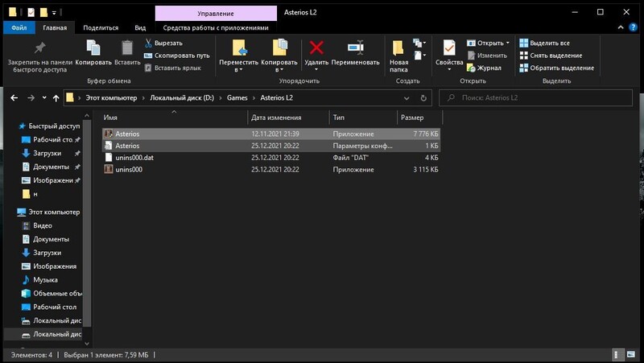Image resolution: width=644 pixels, height=363 pixels.
Task: Select Asterios application file 7 776 КБ
Action: point(271,134)
